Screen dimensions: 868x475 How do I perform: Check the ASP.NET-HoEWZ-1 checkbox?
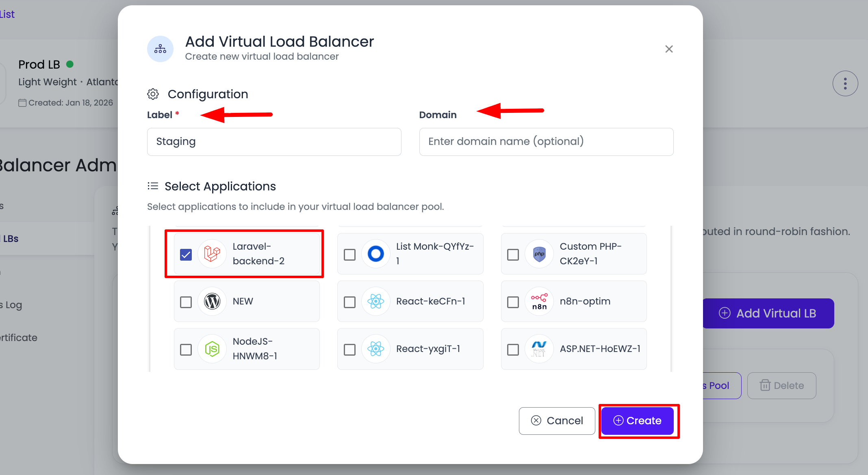point(513,350)
